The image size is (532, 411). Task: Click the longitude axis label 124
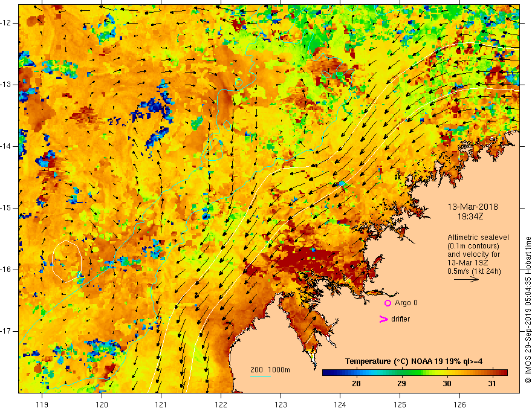(340, 404)
